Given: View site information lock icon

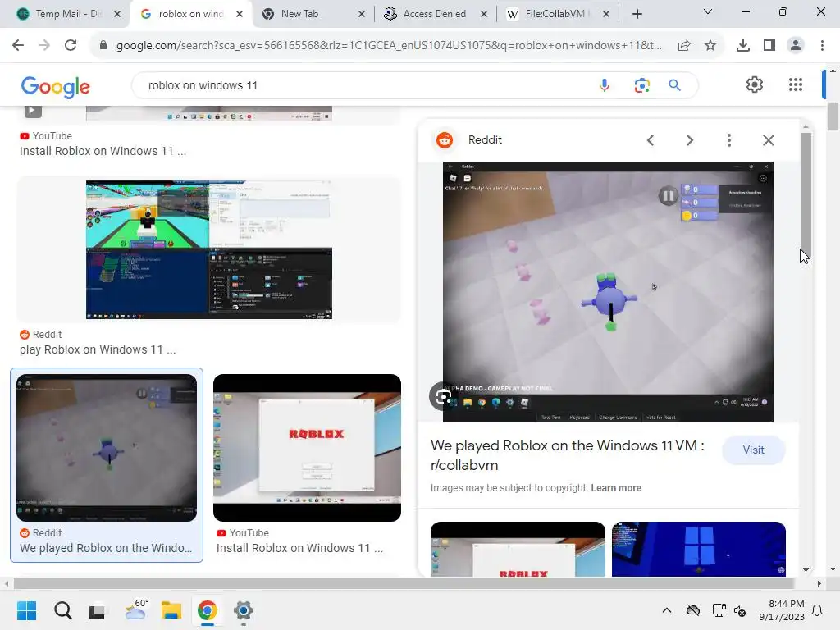Looking at the screenshot, I should pos(103,46).
